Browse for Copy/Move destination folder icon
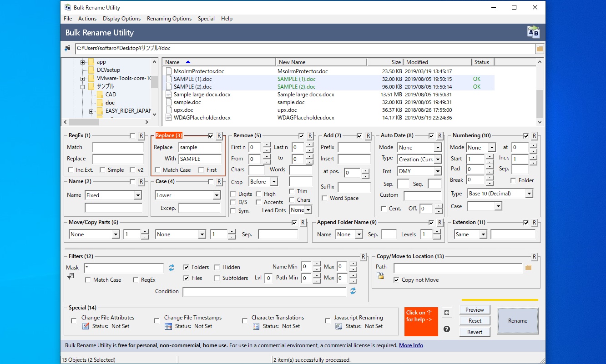This screenshot has width=606, height=364. coord(528,268)
